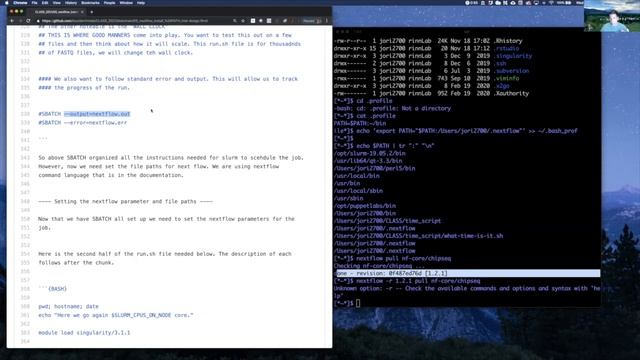Click the .Xauthority entry in the terminal listing
The height and width of the screenshot is (360, 640).
[511, 93]
